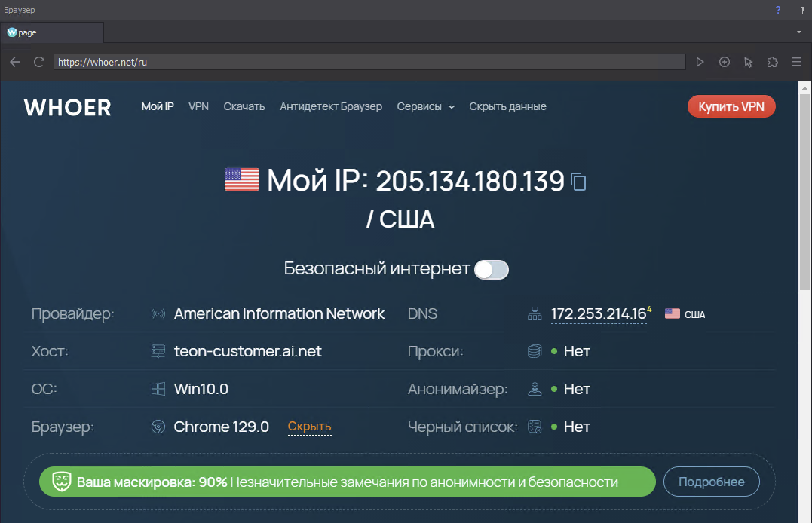Viewport: 812px width, 523px height.
Task: Expand the Сервисы dropdown menu
Action: coord(426,106)
